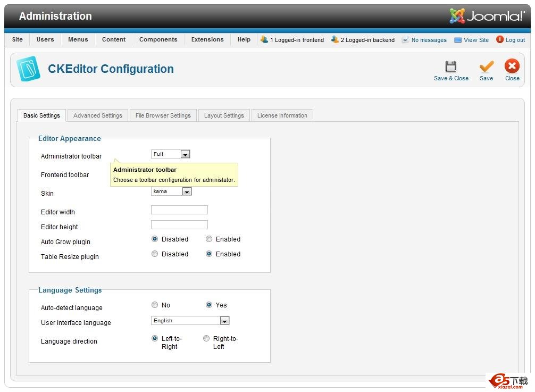Open the File Browser Settings tab
This screenshot has height=392, width=535.
[163, 115]
